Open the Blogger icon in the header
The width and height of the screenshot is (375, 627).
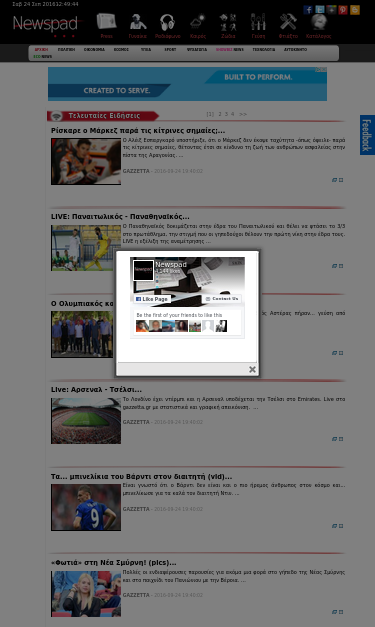coord(355,10)
